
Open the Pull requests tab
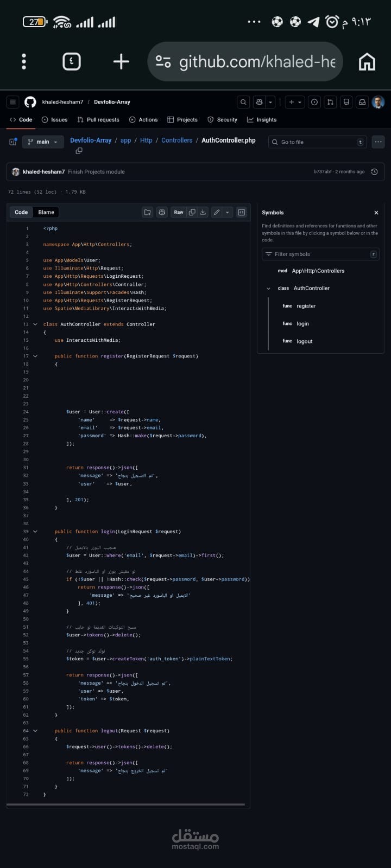click(x=98, y=120)
